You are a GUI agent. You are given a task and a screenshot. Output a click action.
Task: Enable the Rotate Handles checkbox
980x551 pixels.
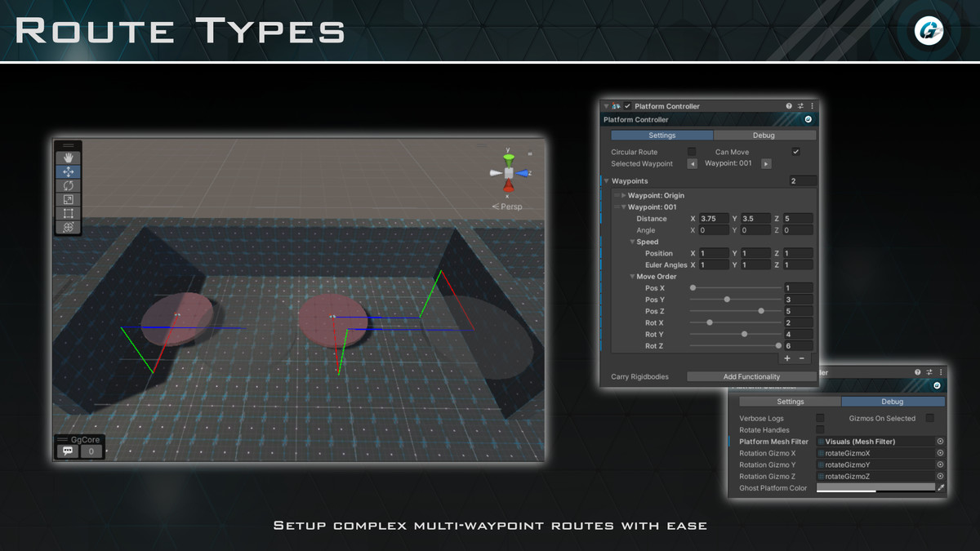pyautogui.click(x=820, y=430)
